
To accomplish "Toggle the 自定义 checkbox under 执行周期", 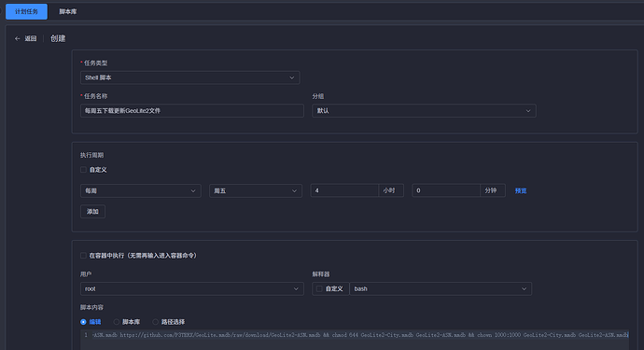I will coord(83,170).
